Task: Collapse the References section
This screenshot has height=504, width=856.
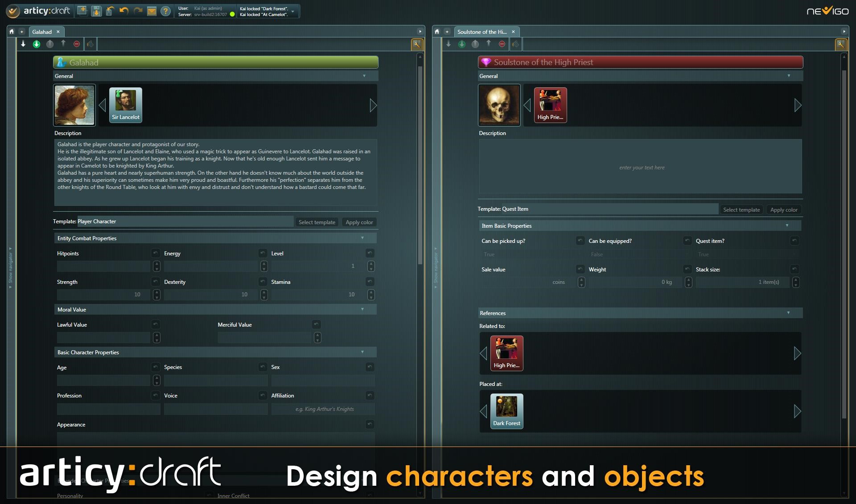Action: click(x=788, y=313)
